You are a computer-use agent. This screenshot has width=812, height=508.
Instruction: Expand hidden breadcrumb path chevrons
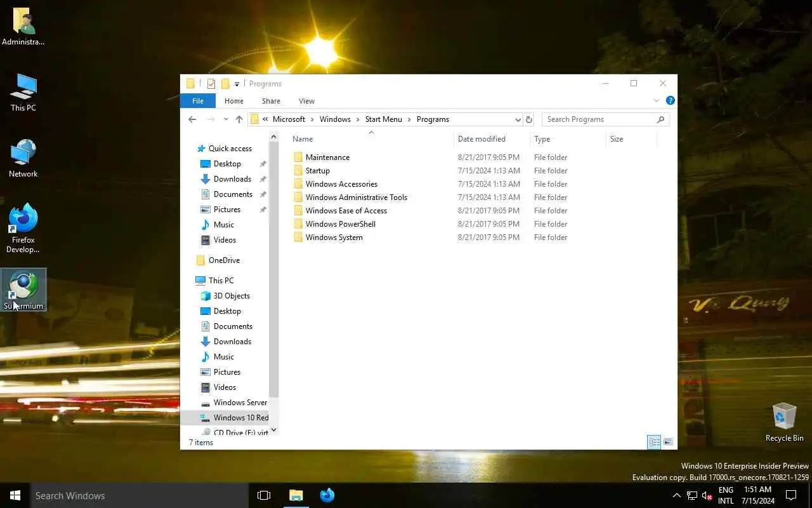[265, 119]
